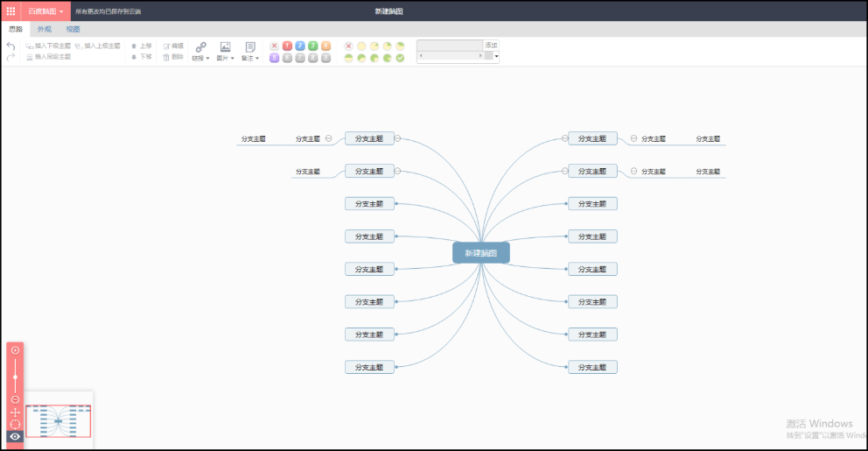
Task: Select the central 新建脑图 root node
Action: tap(480, 253)
